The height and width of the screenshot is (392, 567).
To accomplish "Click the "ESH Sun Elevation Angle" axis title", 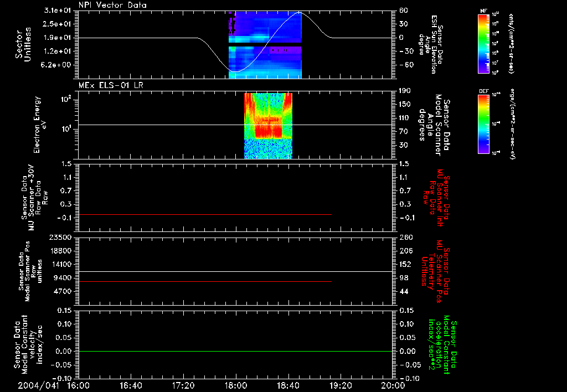I will click(431, 44).
